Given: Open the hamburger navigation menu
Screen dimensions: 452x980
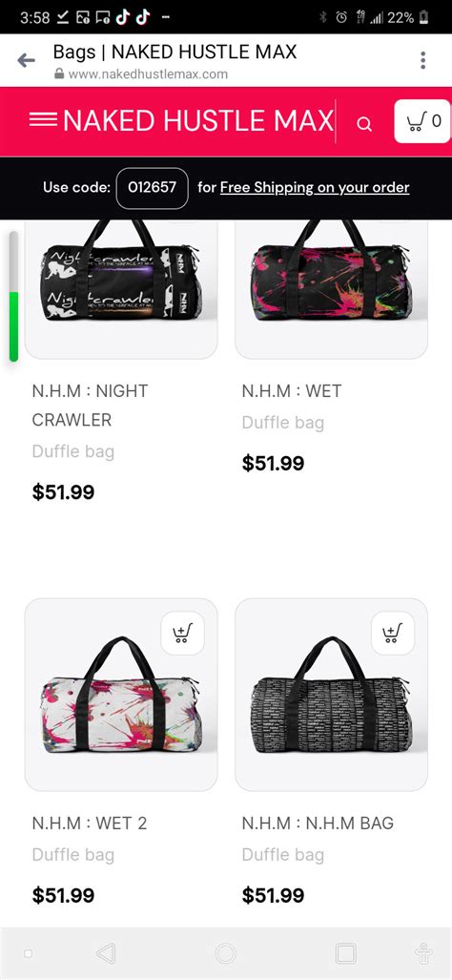Looking at the screenshot, I should click(43, 120).
